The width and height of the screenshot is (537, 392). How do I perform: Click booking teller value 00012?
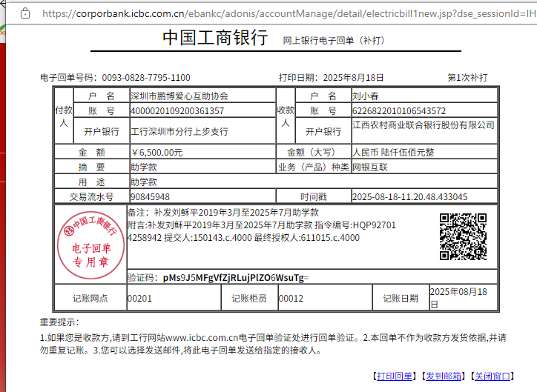click(x=291, y=299)
